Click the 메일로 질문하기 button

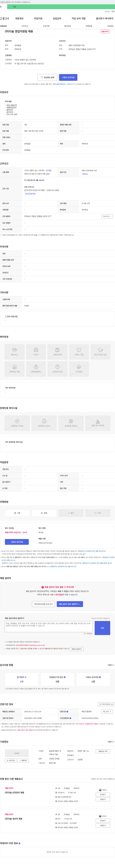pyautogui.click(x=77, y=649)
